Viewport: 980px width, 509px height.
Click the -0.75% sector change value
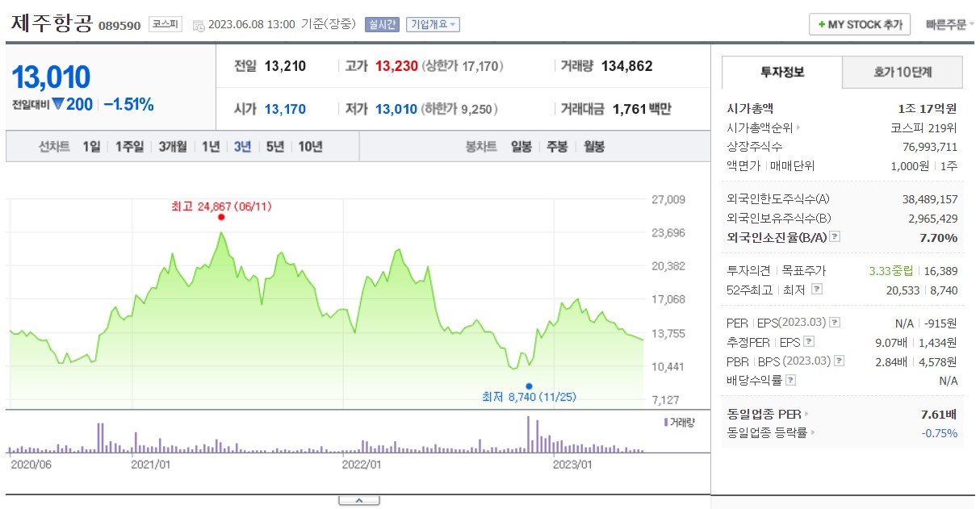[x=940, y=434]
